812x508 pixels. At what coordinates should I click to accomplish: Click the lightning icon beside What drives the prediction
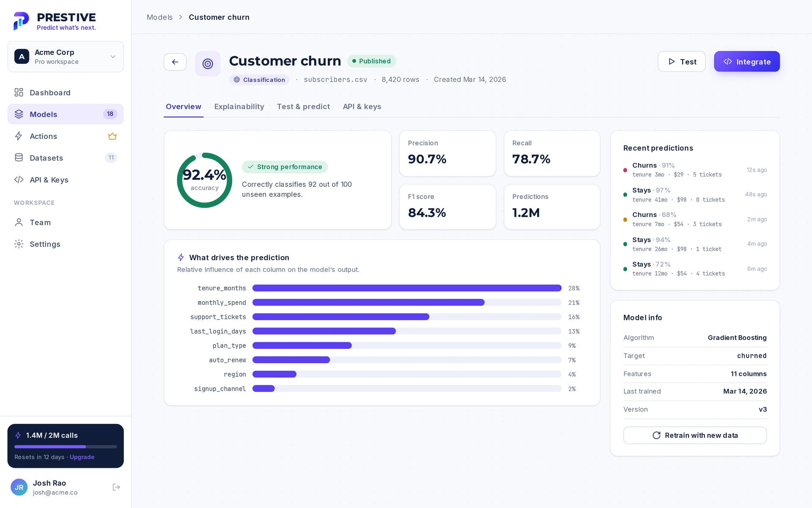point(181,257)
